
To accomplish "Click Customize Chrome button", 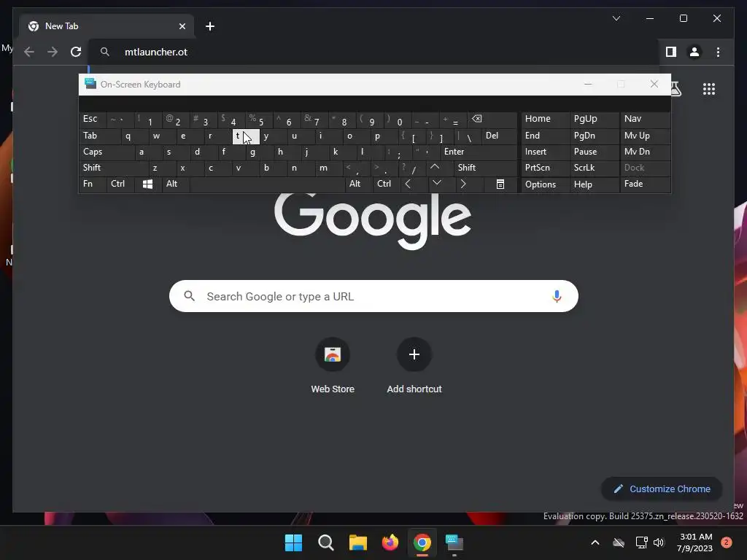I will tap(662, 489).
